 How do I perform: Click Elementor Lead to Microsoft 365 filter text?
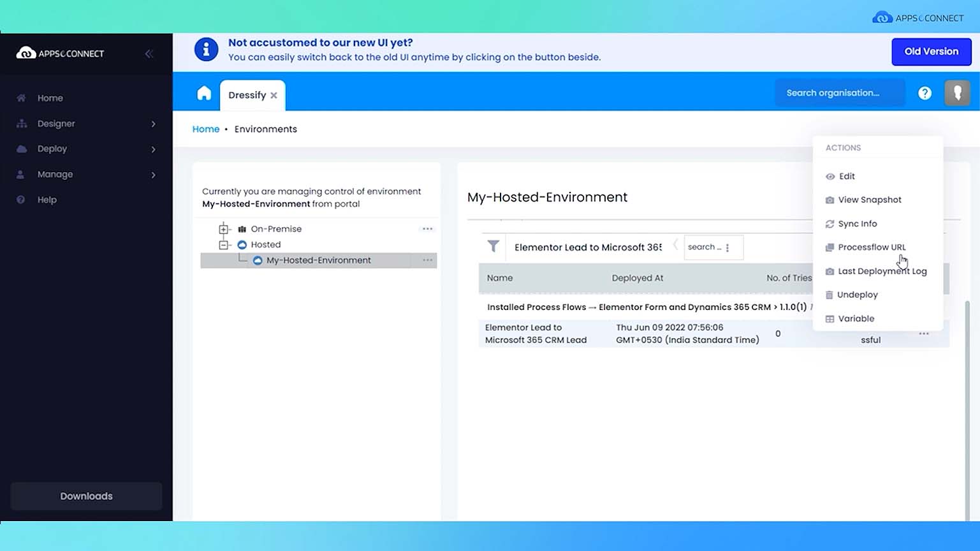(x=588, y=247)
